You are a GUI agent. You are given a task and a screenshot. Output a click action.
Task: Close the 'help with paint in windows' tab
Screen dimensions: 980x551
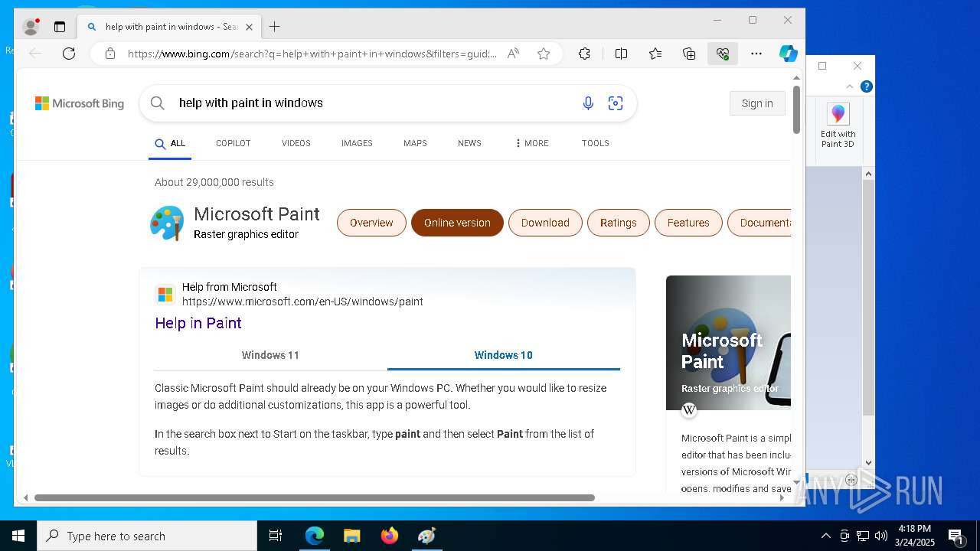[x=249, y=27]
